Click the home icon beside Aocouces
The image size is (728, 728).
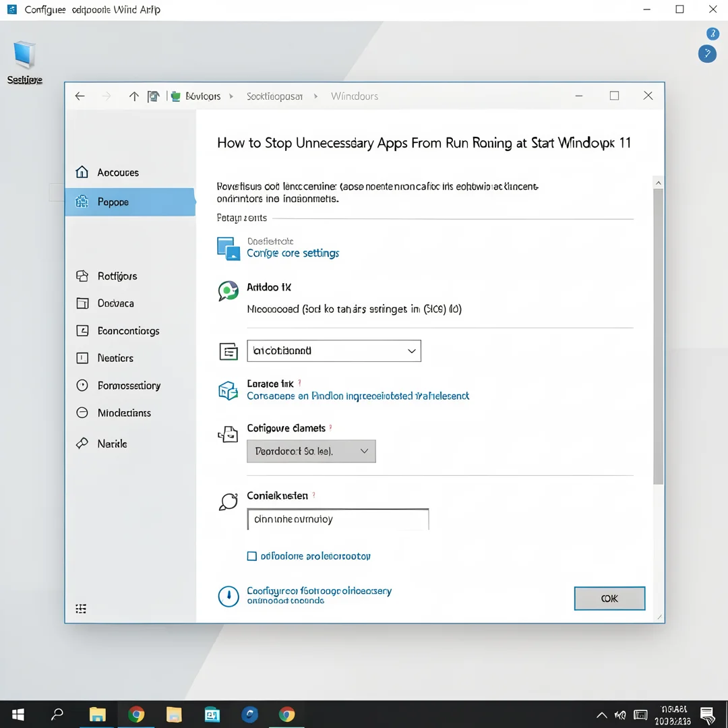click(82, 172)
